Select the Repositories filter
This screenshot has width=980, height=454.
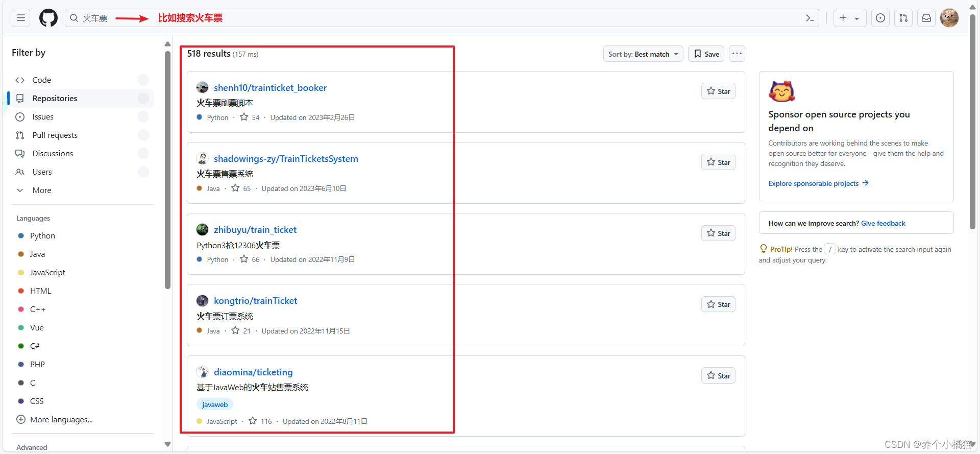click(x=82, y=99)
